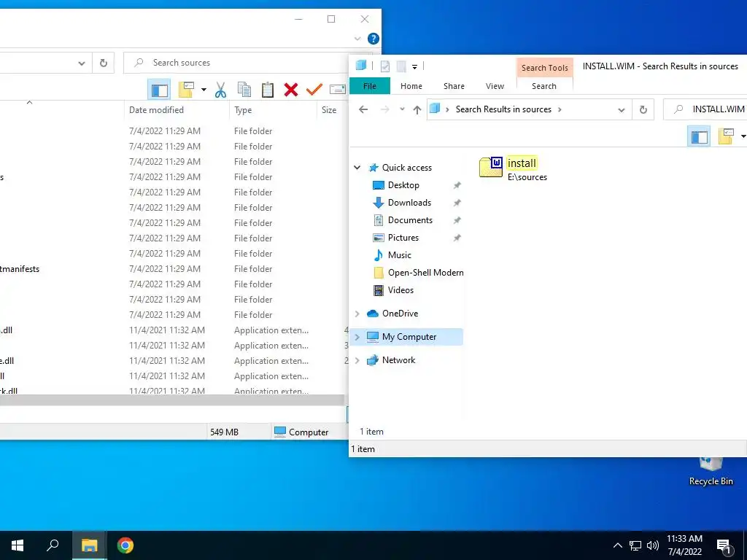
Task: Go up one level in search window
Action: tap(417, 110)
